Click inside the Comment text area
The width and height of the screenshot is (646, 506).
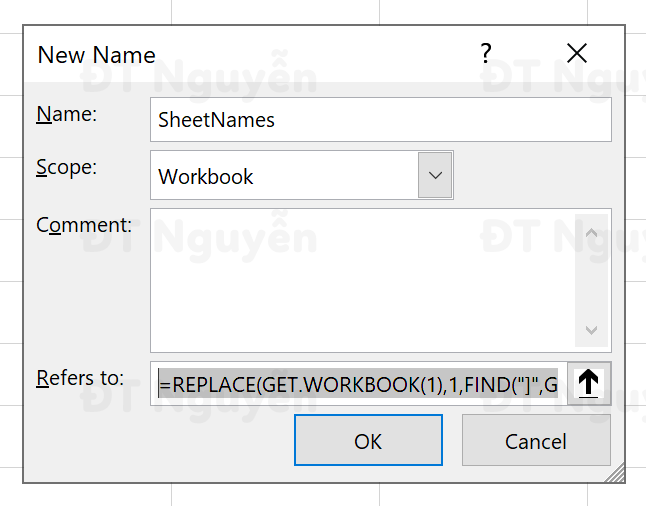[363, 281]
